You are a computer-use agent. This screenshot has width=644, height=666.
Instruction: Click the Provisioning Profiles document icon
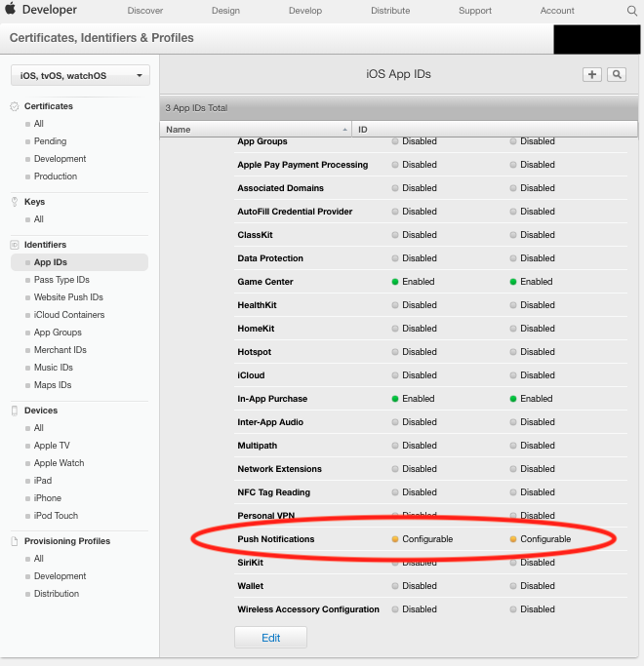(15, 541)
